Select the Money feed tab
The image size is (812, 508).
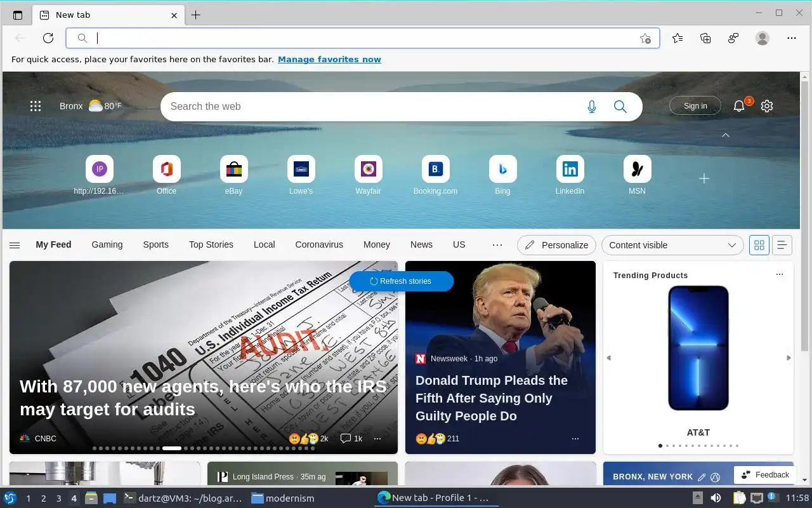pyautogui.click(x=377, y=244)
